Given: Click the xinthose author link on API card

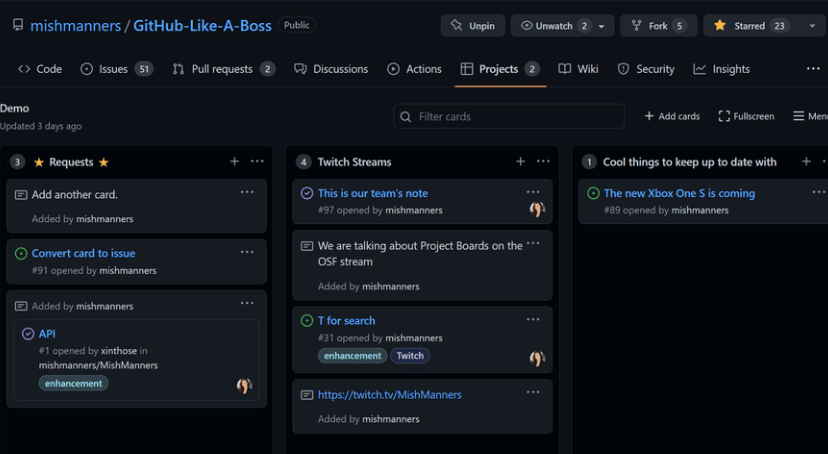Looking at the screenshot, I should [x=119, y=351].
